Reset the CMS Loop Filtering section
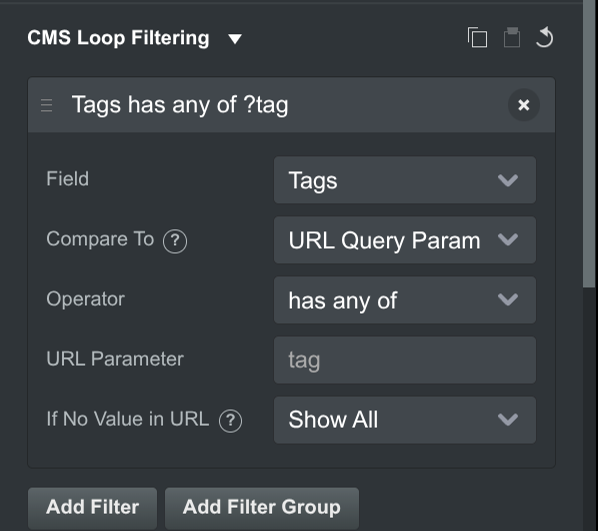Image resolution: width=598 pixels, height=531 pixels. tap(545, 37)
